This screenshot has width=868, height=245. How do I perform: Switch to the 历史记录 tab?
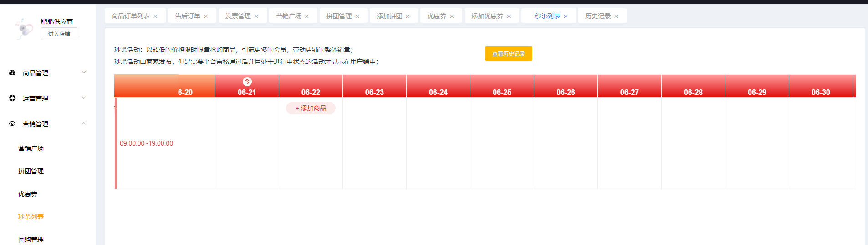click(597, 16)
